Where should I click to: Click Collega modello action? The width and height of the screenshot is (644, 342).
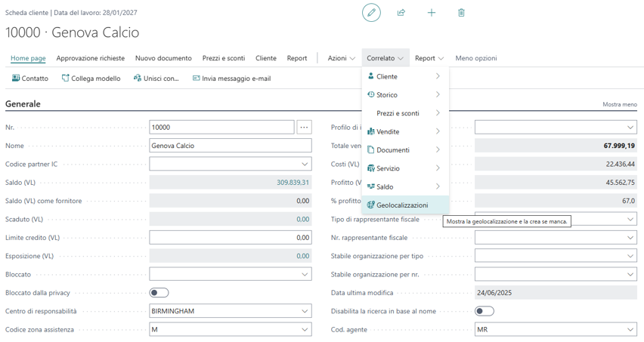[x=91, y=79]
